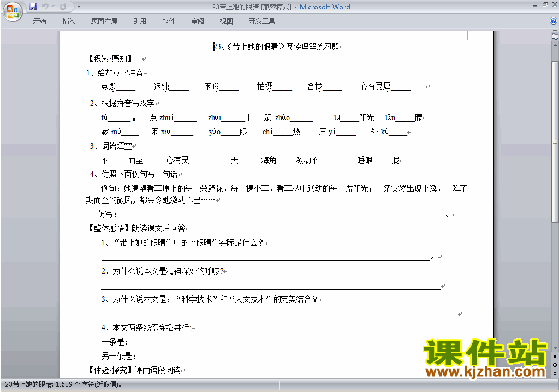Click the question about '科学技术' 和 '人文技术'
Screen dimensions: 559x392
tap(209, 300)
